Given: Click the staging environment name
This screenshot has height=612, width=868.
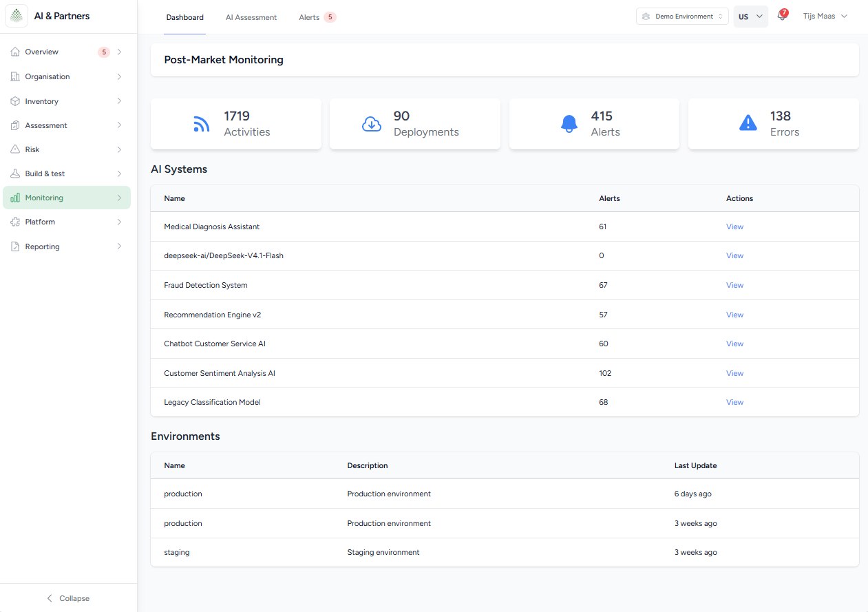Looking at the screenshot, I should 177,552.
